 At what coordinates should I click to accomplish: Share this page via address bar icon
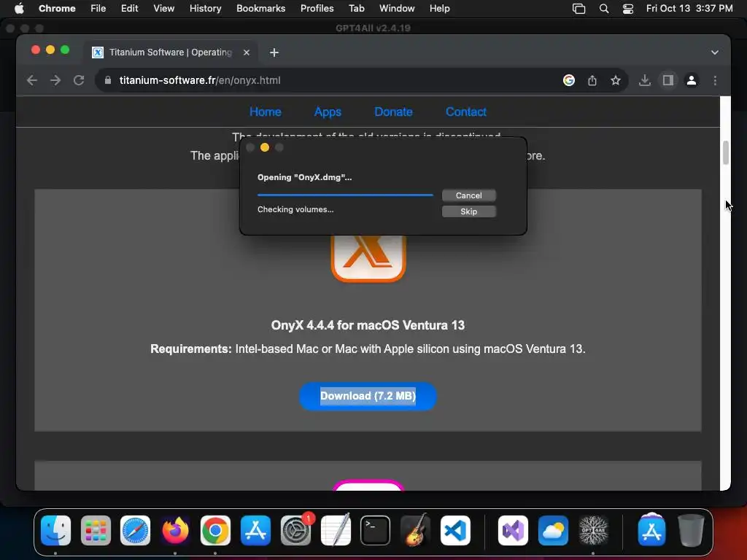[592, 80]
